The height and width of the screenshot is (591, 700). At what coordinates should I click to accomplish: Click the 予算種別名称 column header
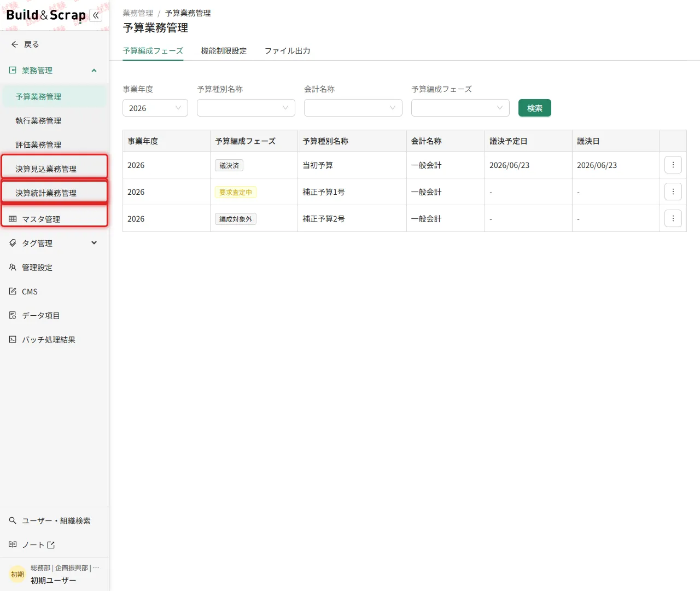[352, 141]
